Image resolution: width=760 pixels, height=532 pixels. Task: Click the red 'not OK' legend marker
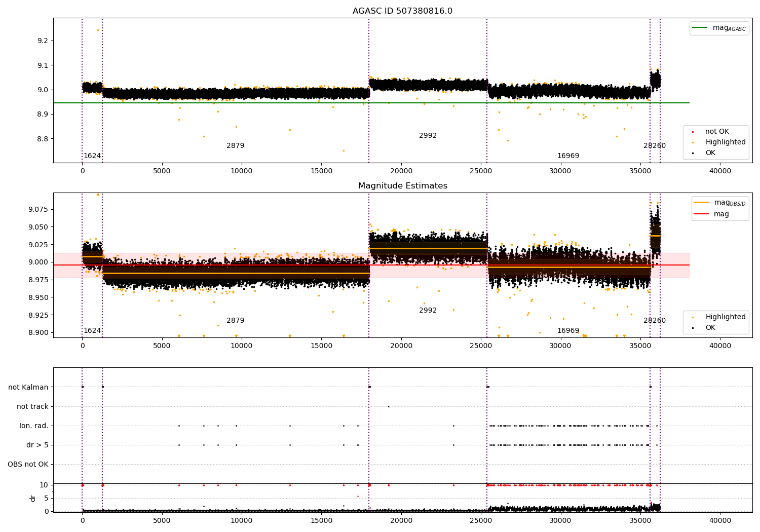coord(693,132)
